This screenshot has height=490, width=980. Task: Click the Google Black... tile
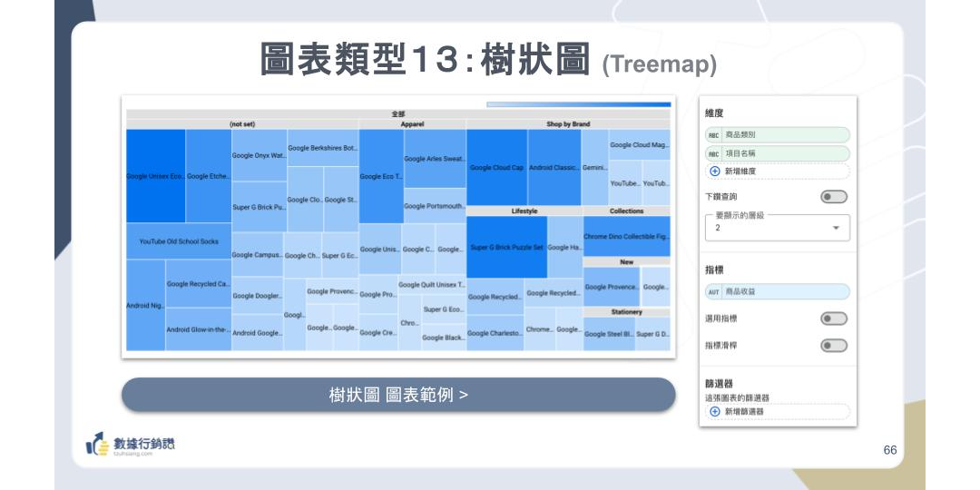(x=444, y=338)
